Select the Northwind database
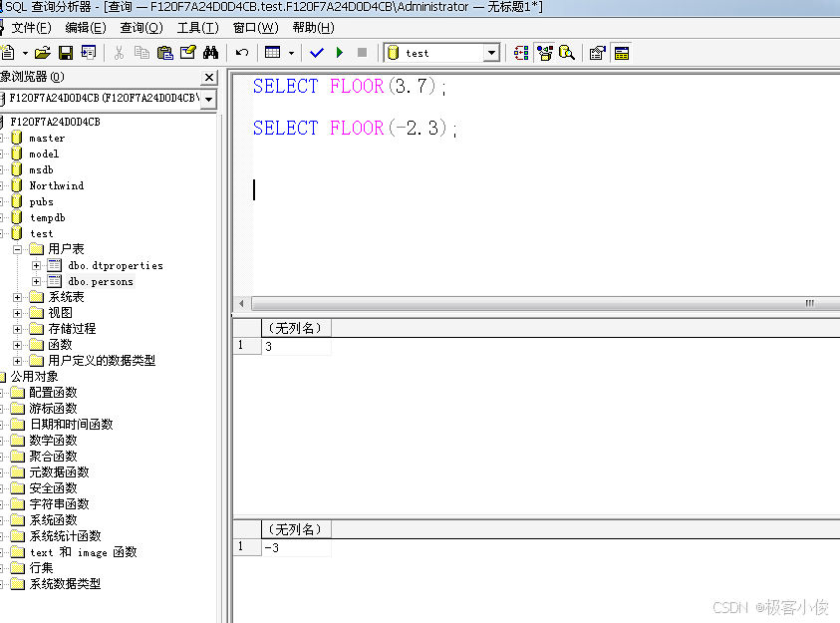Viewport: 840px width, 623px height. 56,185
